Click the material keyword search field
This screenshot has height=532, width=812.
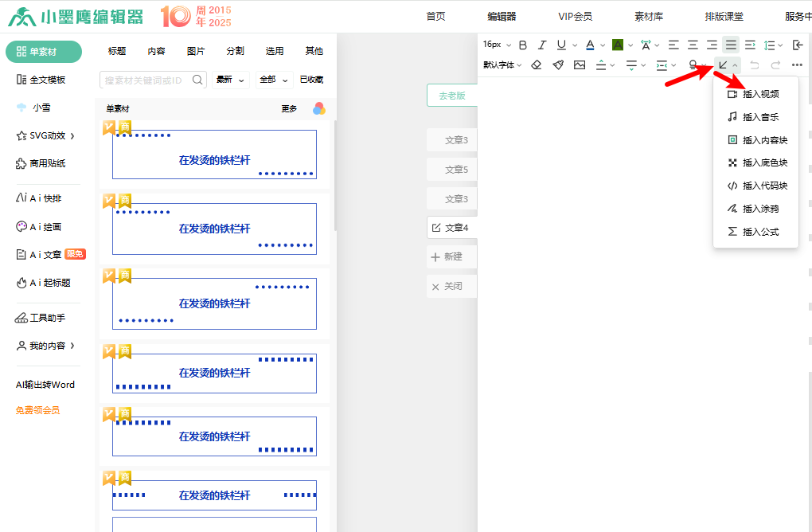pyautogui.click(x=145, y=80)
